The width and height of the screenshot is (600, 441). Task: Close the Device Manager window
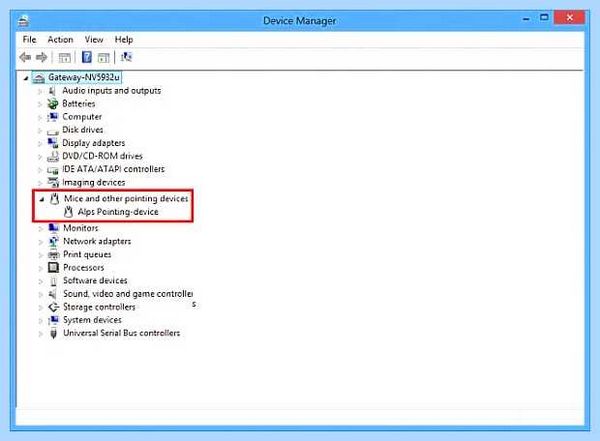pyautogui.click(x=569, y=17)
